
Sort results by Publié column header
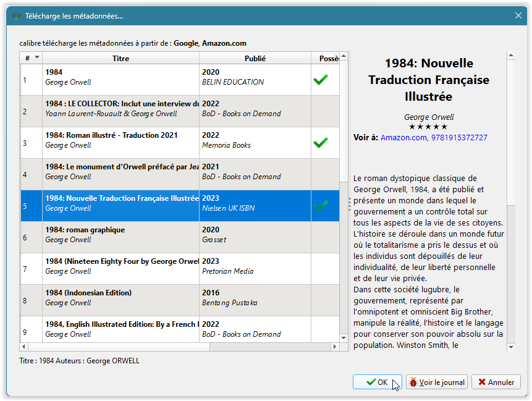click(x=255, y=58)
